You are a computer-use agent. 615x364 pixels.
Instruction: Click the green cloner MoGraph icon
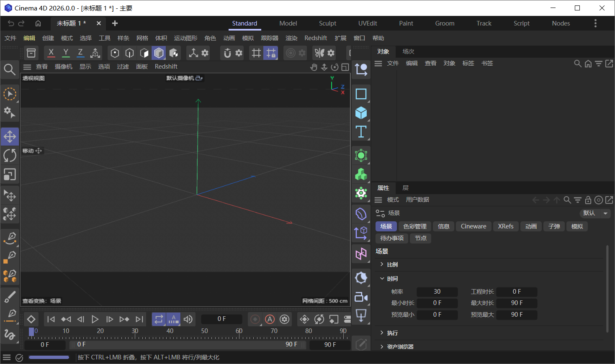[361, 174]
